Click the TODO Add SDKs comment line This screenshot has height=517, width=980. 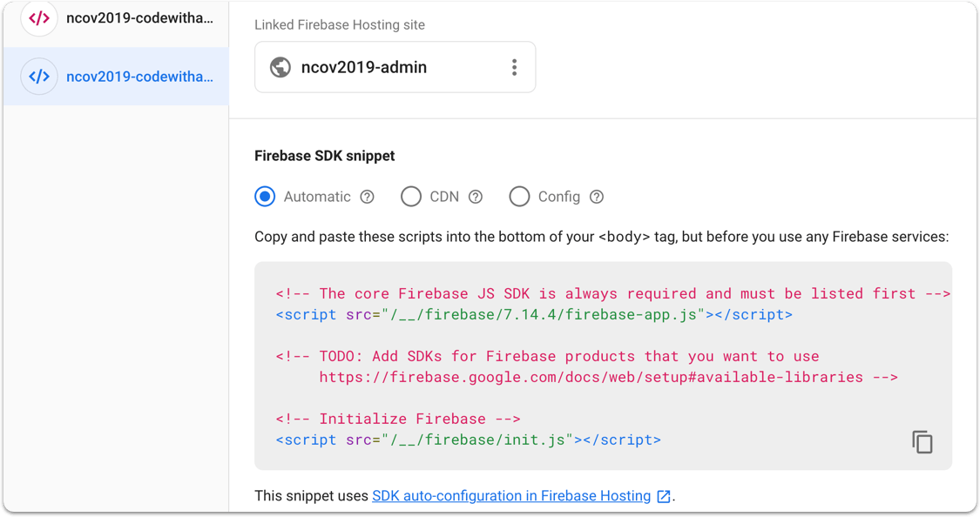click(x=548, y=356)
